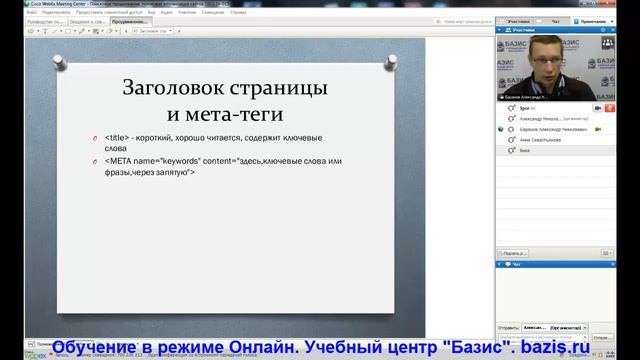Toggle the Чат panel button
The width and height of the screenshot is (640, 360).
click(553, 21)
